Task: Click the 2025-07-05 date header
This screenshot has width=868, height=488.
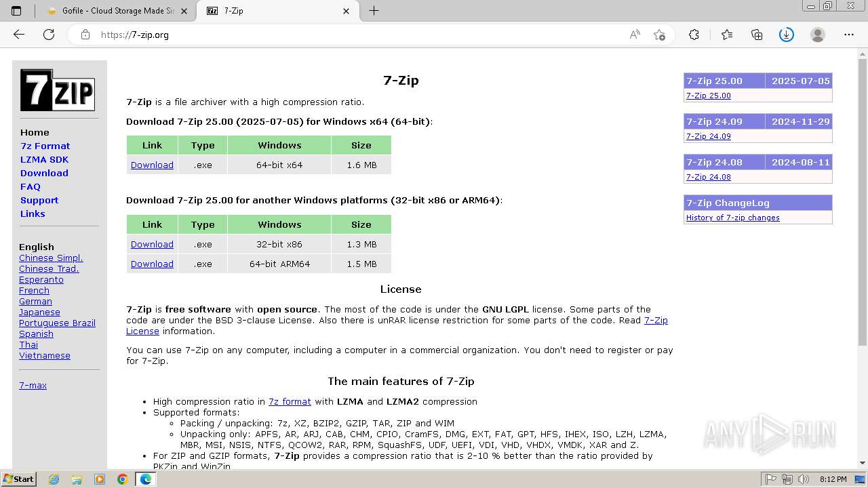Action: pos(800,81)
